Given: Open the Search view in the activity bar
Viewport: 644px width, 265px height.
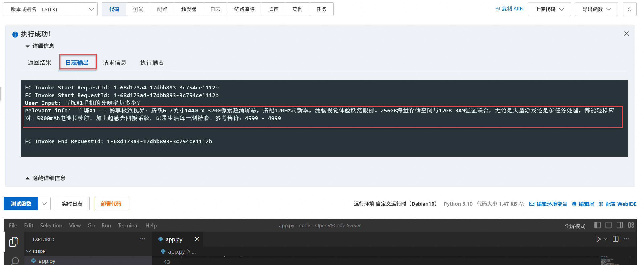Looking at the screenshot, I should coord(15,261).
